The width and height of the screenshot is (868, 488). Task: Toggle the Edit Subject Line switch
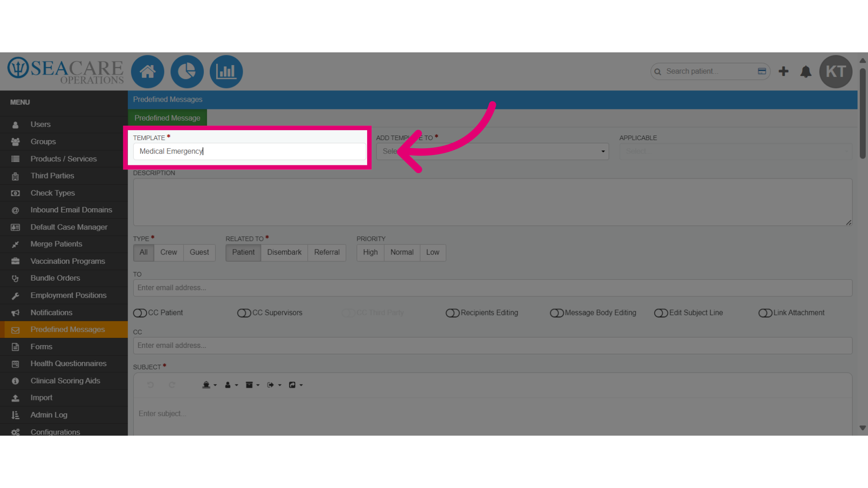click(661, 313)
